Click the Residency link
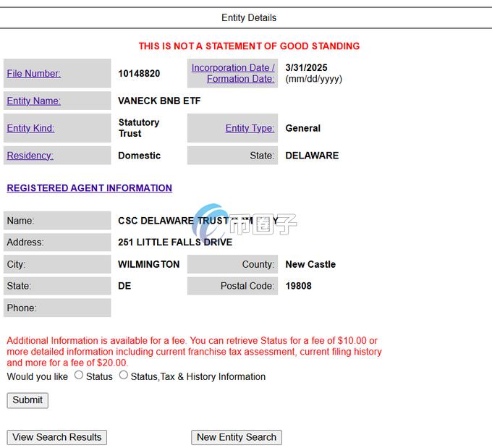This screenshot has width=492, height=448. (x=30, y=156)
